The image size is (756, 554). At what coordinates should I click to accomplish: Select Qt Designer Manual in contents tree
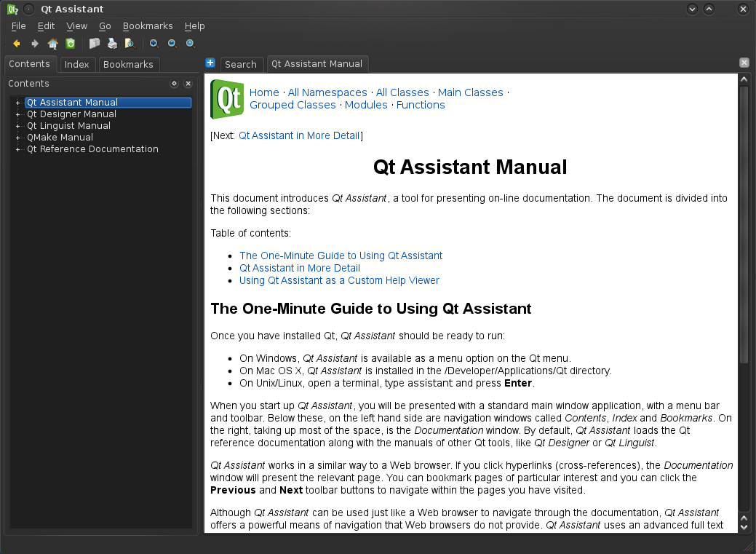[72, 114]
